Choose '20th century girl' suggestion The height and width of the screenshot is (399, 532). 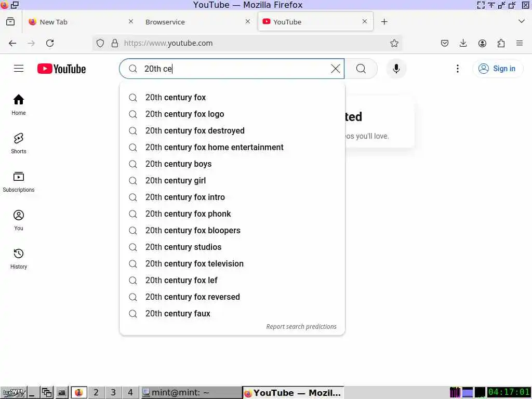pos(232,180)
